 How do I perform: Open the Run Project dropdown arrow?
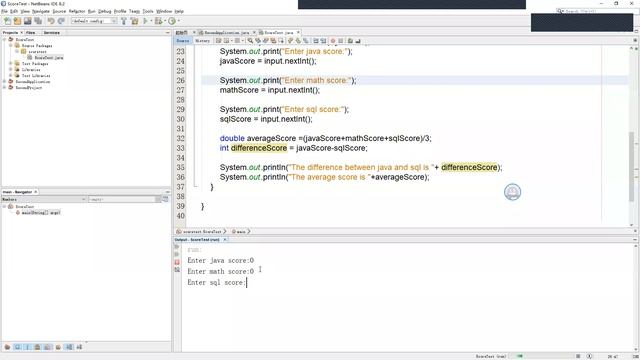coord(151,21)
